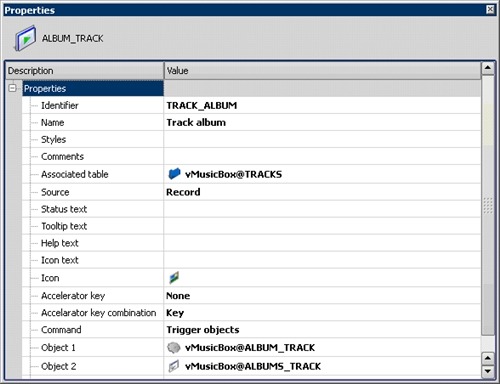Screen dimensions: 500x384
Task: Click the empty Styles value cell
Action: coord(322,139)
